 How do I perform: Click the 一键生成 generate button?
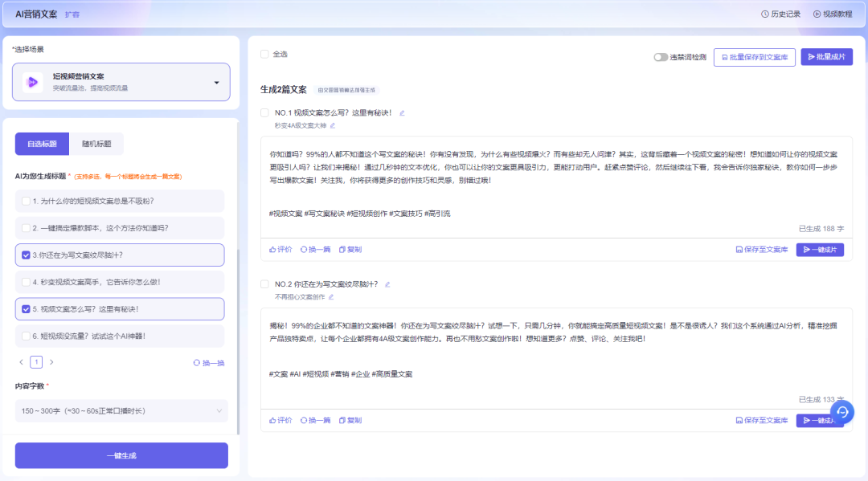(x=121, y=455)
